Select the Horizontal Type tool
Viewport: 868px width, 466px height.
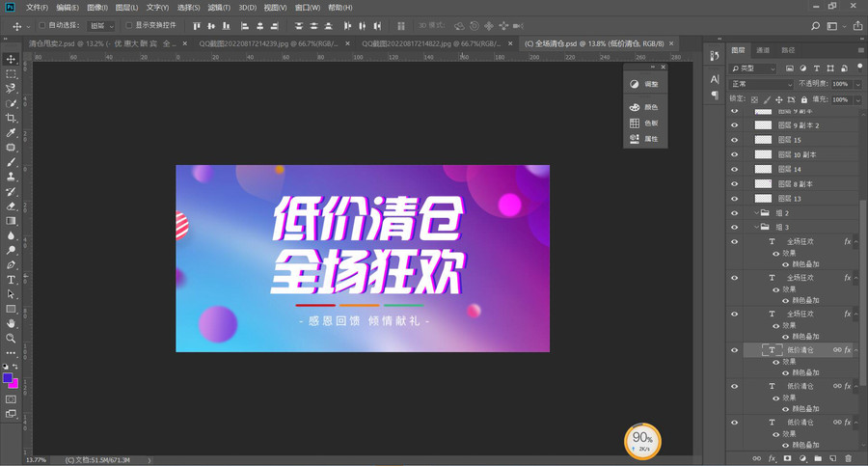(11, 280)
